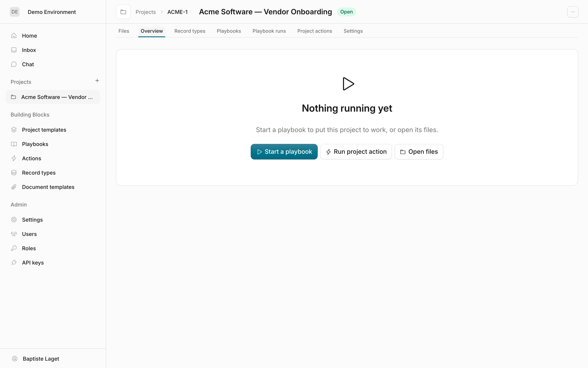The image size is (588, 368).
Task: Click the project title Acme Software — Vendor Onboarding
Action: click(x=265, y=12)
